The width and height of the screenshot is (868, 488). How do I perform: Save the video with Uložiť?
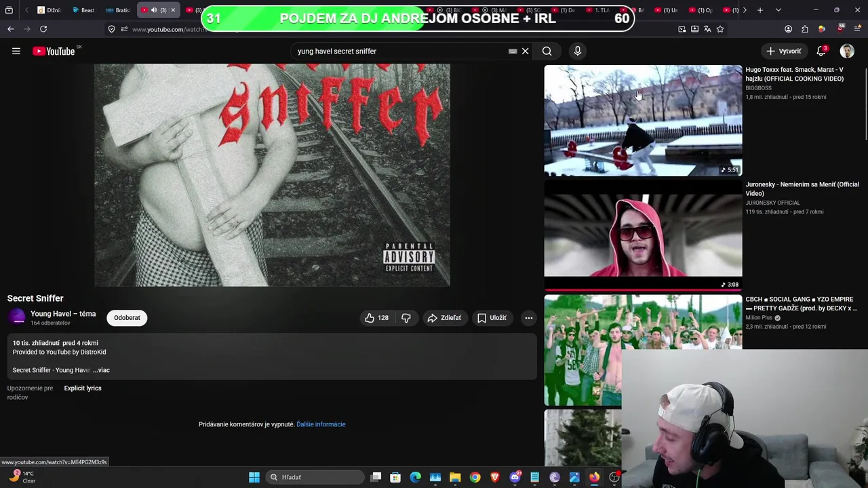492,318
